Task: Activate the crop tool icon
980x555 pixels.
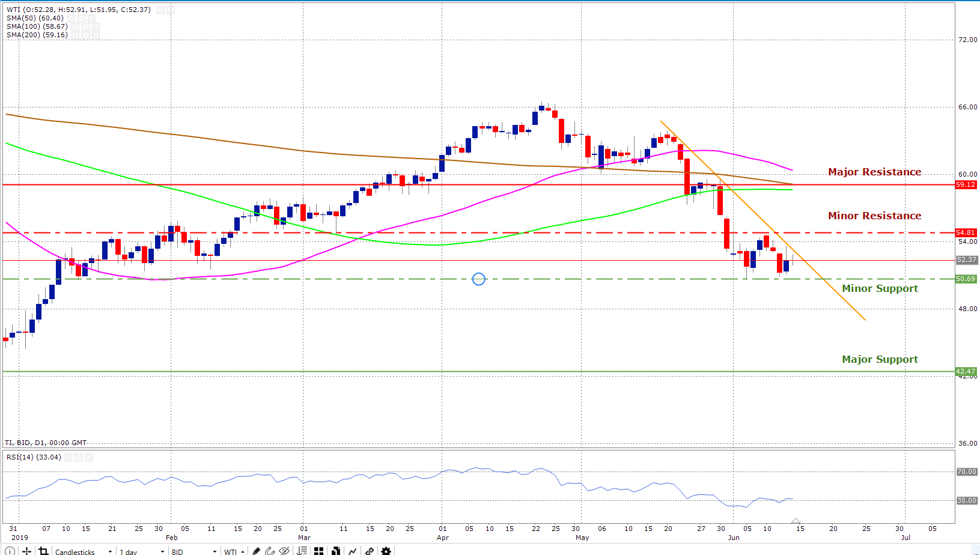Action: coord(43,551)
